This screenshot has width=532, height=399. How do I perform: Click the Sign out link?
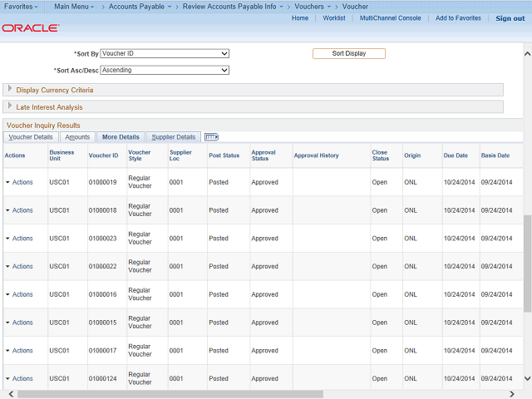pyautogui.click(x=510, y=18)
